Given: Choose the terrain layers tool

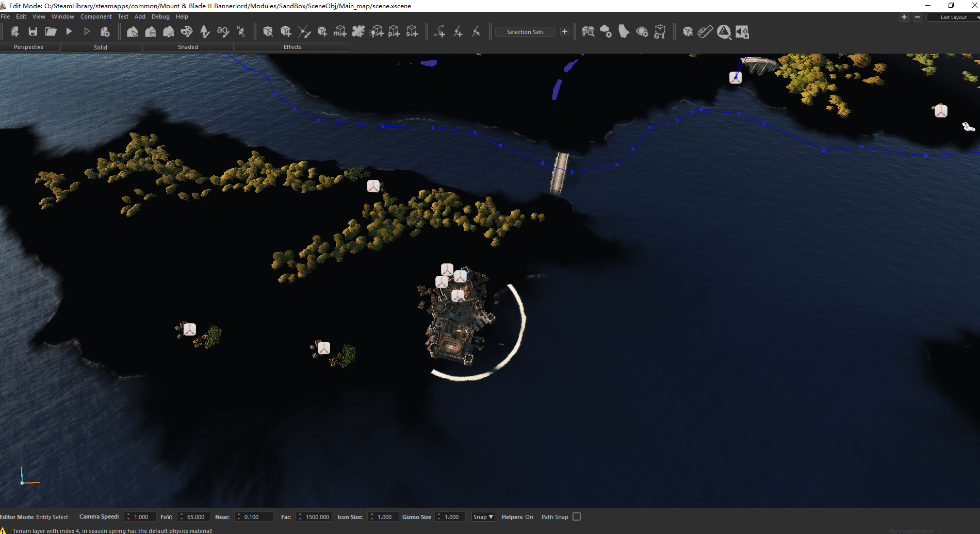Looking at the screenshot, I should click(151, 31).
